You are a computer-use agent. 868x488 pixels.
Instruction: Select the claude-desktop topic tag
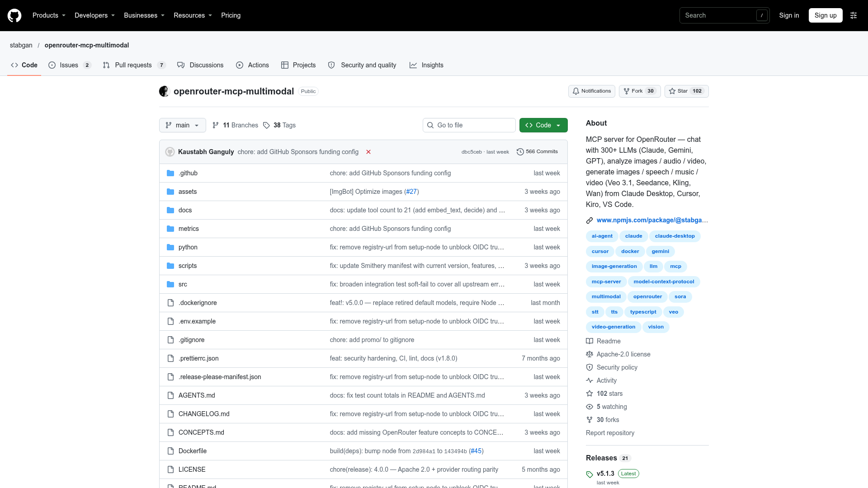pyautogui.click(x=675, y=236)
